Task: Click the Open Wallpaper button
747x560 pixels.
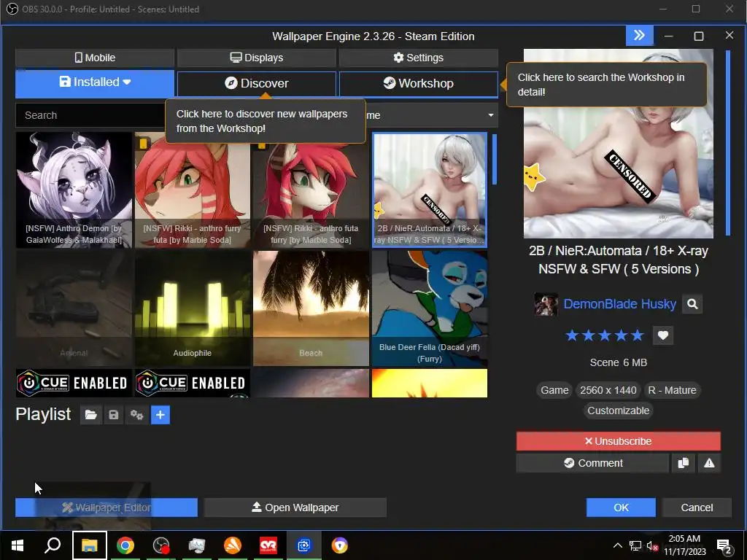Action: [295, 507]
